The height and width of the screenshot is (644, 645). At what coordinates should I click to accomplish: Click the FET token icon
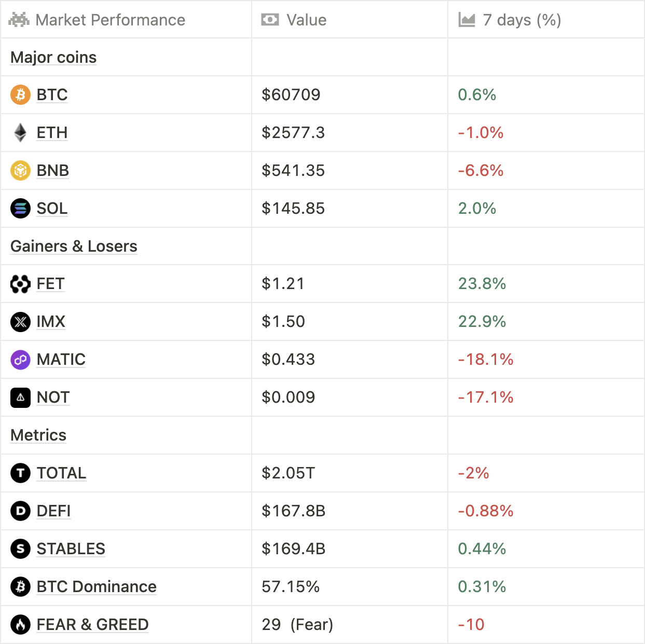pyautogui.click(x=20, y=284)
